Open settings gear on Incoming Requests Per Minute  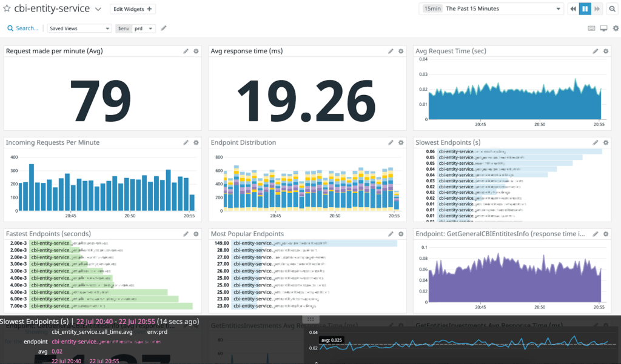[196, 143]
